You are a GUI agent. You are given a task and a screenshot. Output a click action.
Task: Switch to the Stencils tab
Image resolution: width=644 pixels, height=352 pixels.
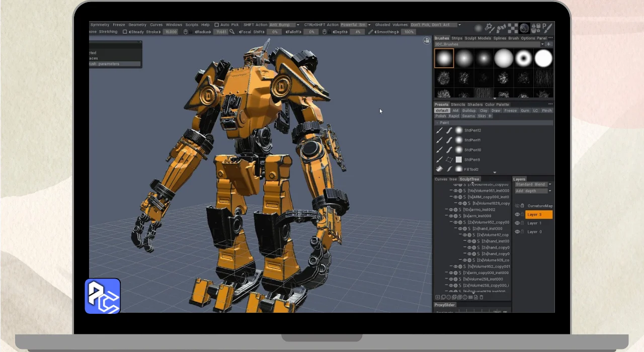click(458, 105)
